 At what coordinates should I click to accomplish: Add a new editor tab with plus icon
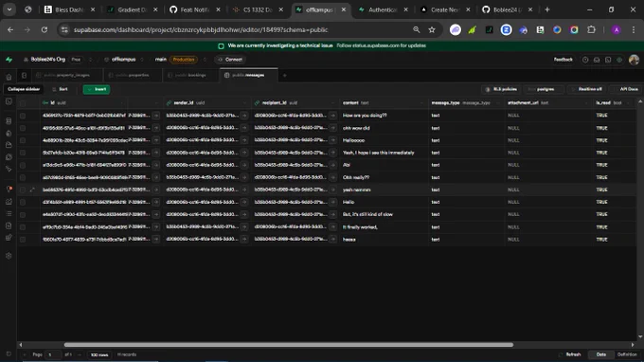pos(284,76)
